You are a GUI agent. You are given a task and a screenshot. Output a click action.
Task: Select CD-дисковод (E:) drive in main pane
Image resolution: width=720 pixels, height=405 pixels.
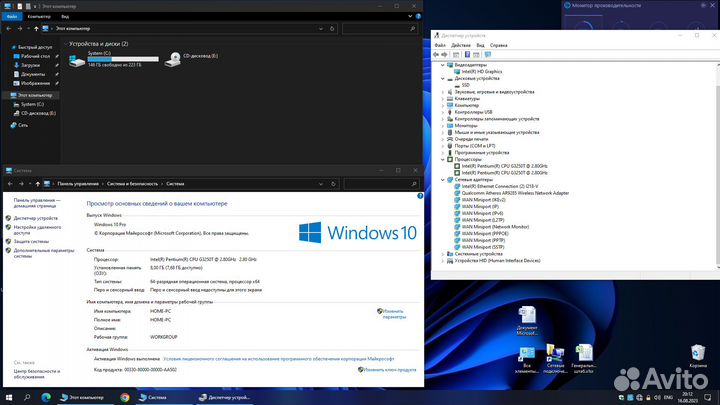191,59
